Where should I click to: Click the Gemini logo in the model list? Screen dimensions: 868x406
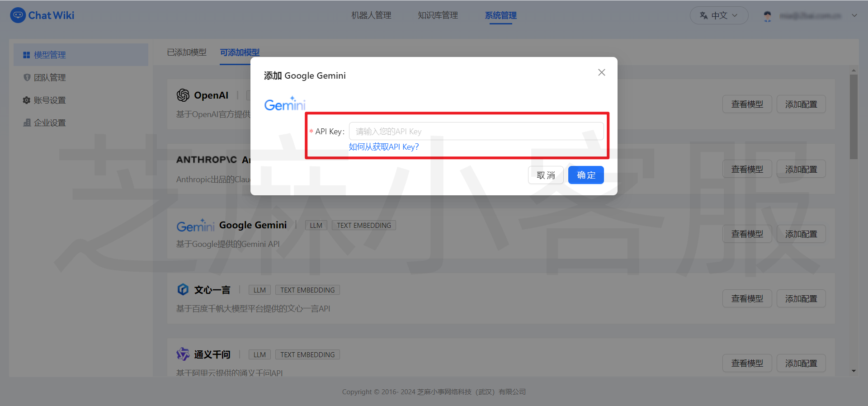tap(195, 225)
